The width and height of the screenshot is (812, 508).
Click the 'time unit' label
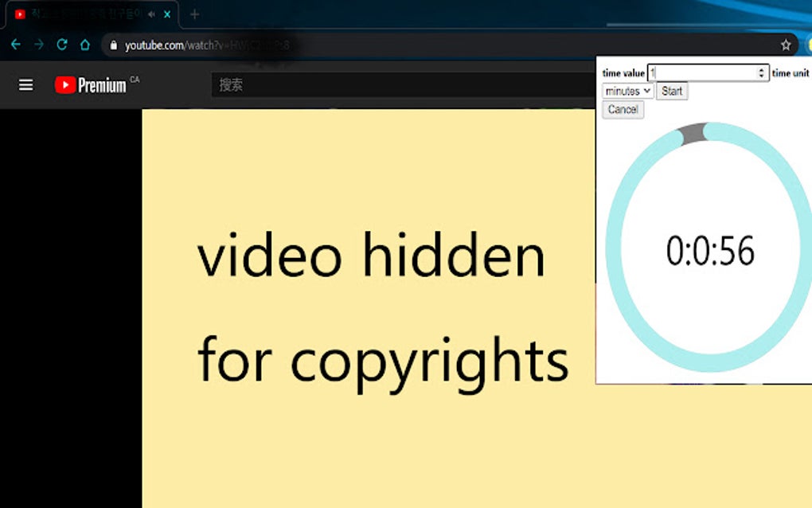[791, 73]
